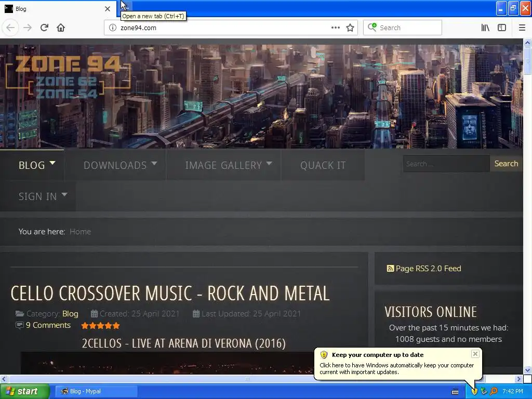
Task: Click the VISITORS ONLINE heading
Action: 431,312
